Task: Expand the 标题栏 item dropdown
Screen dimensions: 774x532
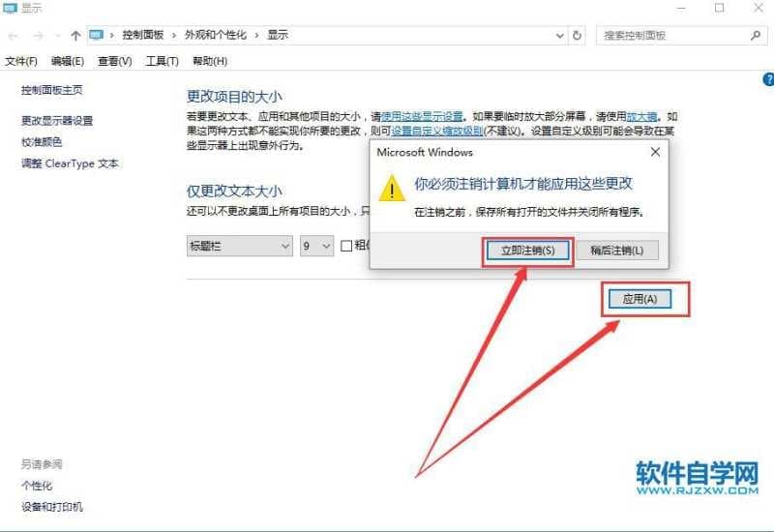Action: click(x=239, y=246)
